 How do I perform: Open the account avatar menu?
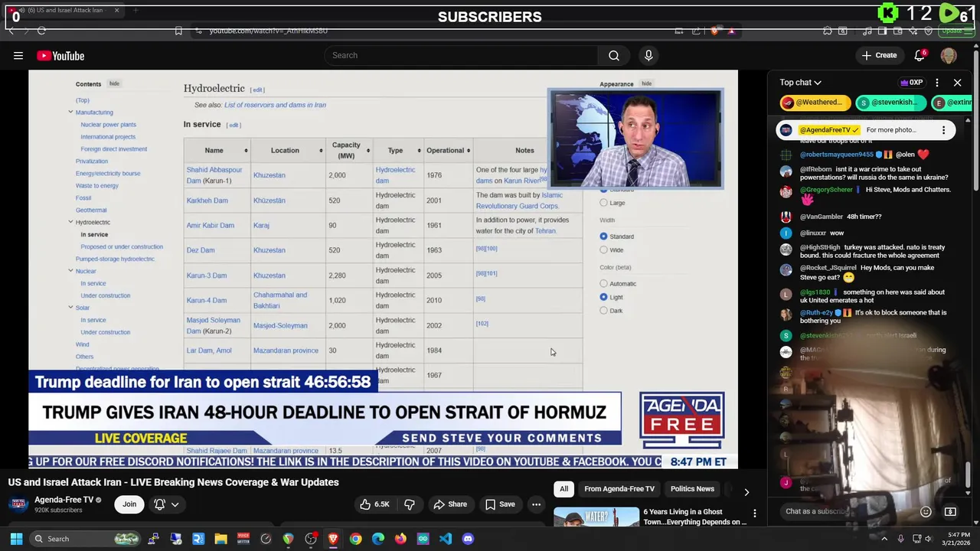(x=949, y=55)
